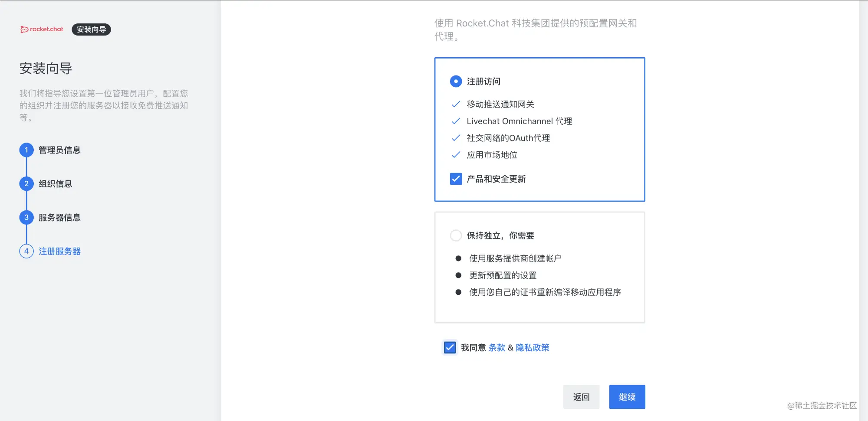Click the text Livechat Omnichannel 代理

[519, 121]
